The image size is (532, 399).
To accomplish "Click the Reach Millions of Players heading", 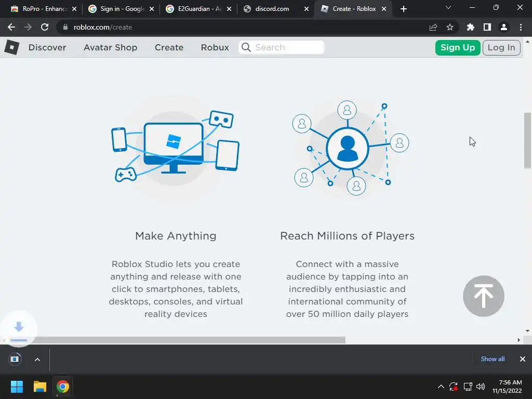I will tap(347, 235).
